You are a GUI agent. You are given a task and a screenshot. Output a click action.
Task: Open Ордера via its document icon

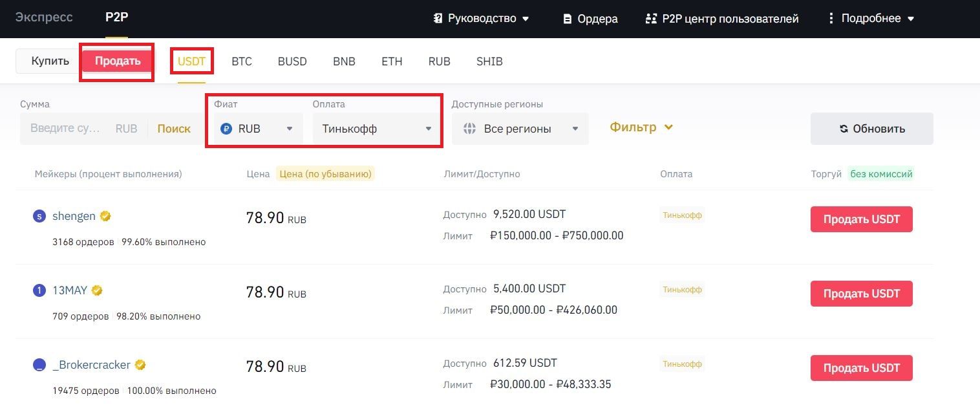[x=568, y=19]
